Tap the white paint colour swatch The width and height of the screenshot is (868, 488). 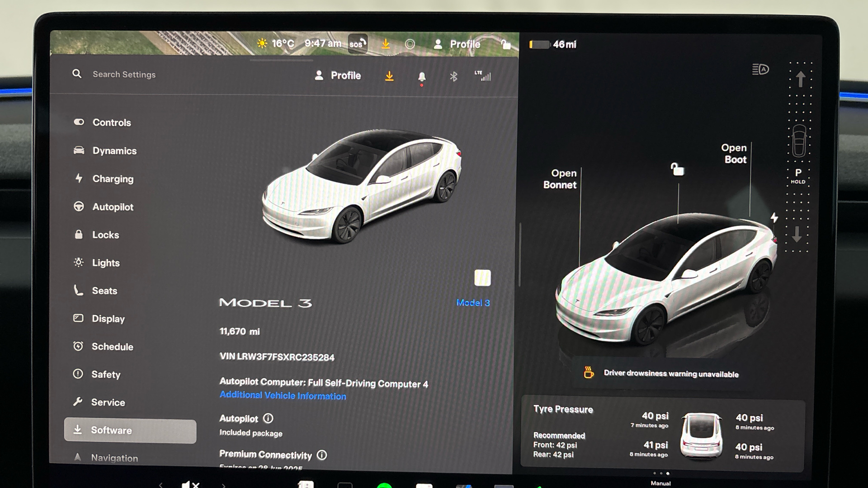pos(482,278)
